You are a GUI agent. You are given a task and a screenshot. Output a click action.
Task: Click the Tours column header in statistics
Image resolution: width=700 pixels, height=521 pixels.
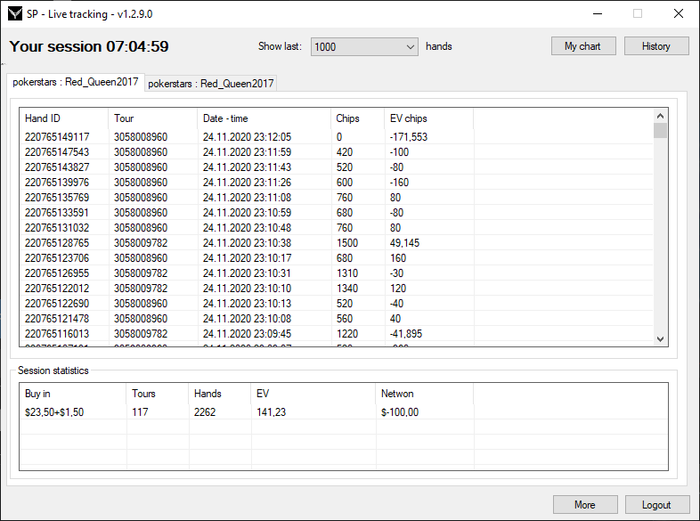pos(157,393)
